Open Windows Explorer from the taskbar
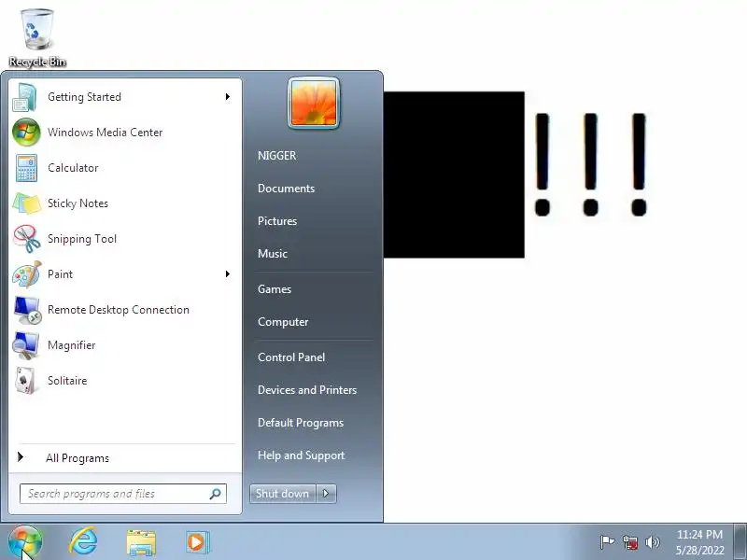Image resolution: width=747 pixels, height=560 pixels. (141, 542)
